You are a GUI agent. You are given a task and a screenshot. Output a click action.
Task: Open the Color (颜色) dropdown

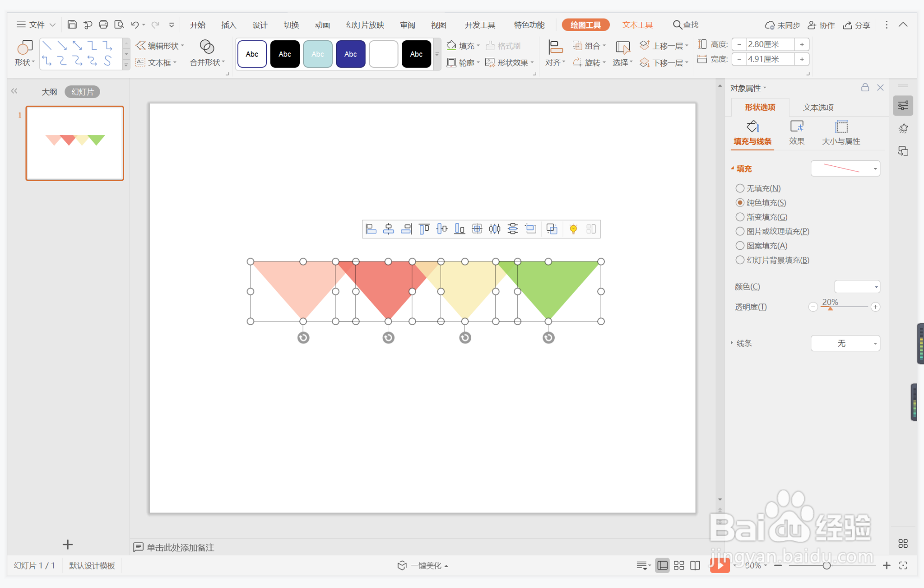(x=857, y=287)
